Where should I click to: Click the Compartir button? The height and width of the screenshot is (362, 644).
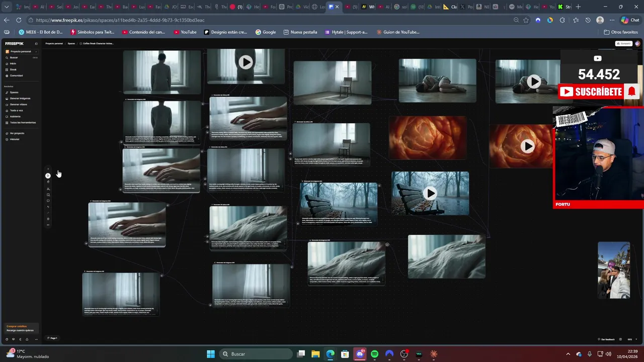point(624,44)
